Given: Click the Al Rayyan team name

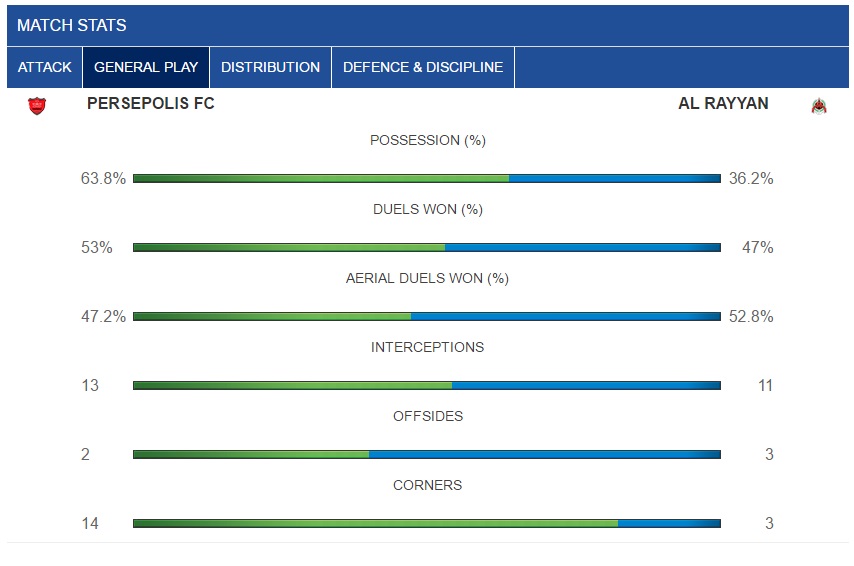Looking at the screenshot, I should point(723,103).
